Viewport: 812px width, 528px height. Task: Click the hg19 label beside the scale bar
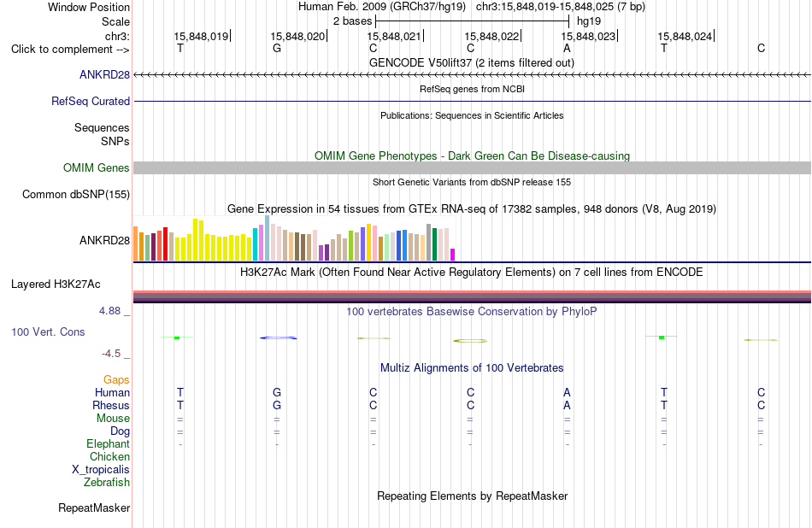click(x=589, y=21)
